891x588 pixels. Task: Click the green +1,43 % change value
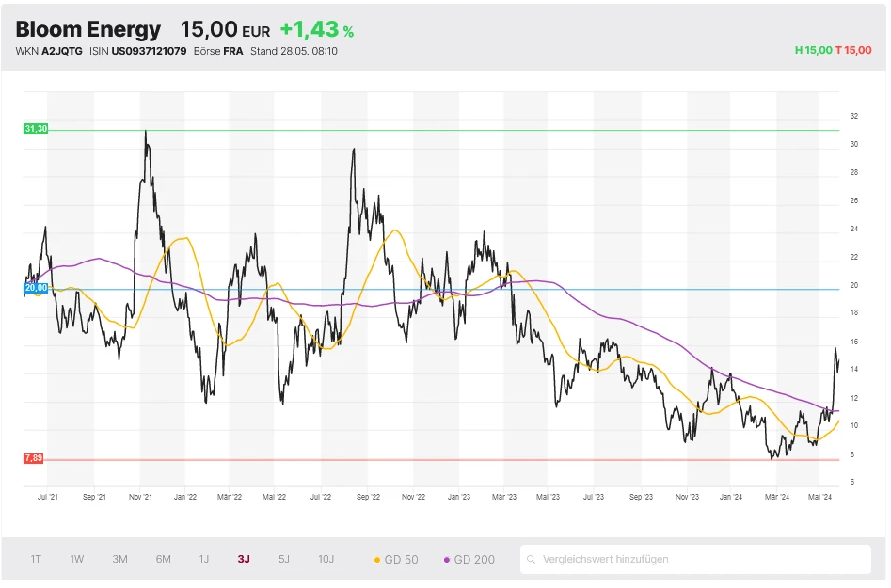tap(316, 30)
